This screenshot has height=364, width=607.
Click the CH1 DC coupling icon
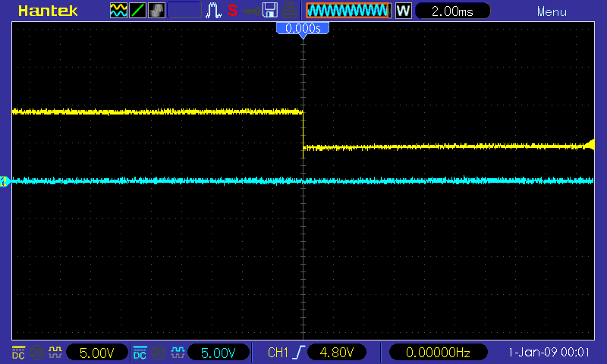pyautogui.click(x=18, y=353)
